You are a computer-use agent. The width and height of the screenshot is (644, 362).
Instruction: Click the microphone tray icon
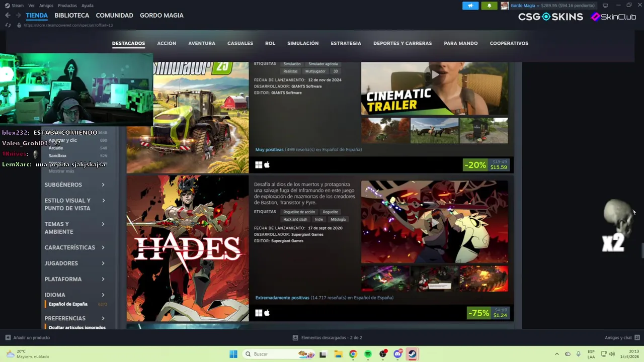click(x=578, y=354)
